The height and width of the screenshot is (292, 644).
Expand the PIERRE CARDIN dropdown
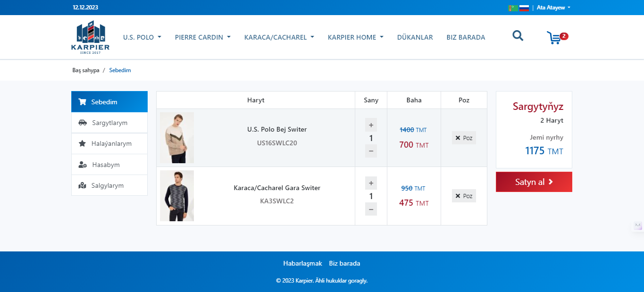tap(202, 37)
